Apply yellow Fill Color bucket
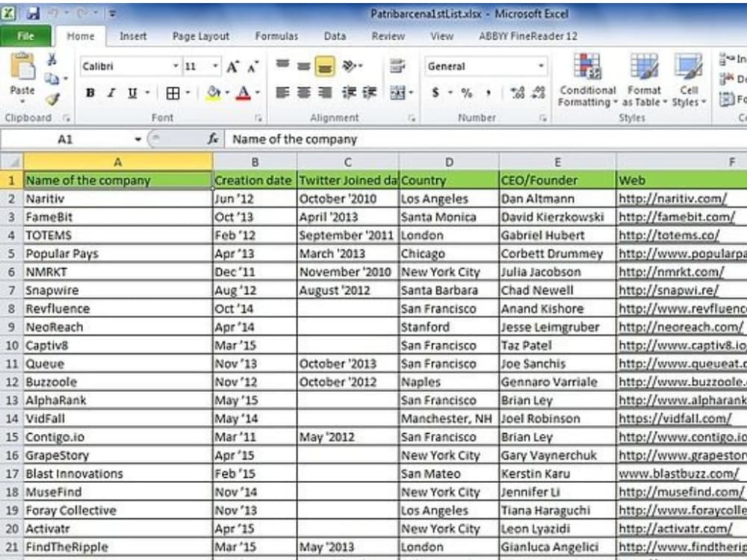747x560 pixels. point(214,93)
